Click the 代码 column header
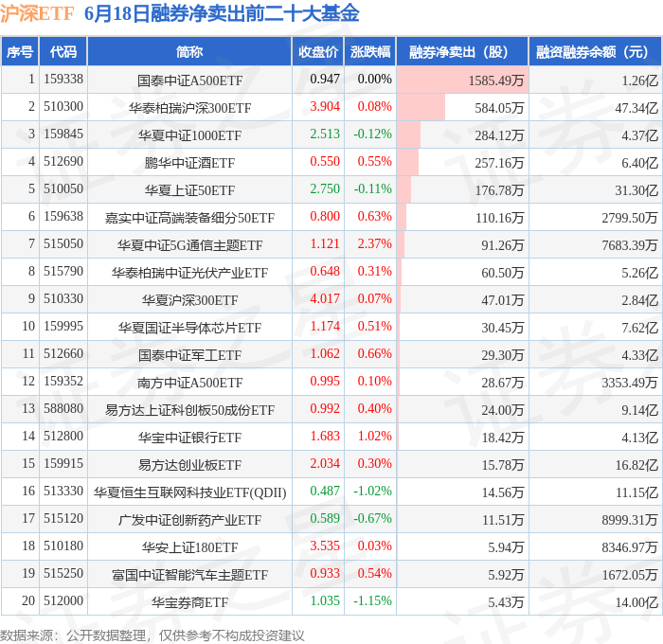 tap(63, 52)
